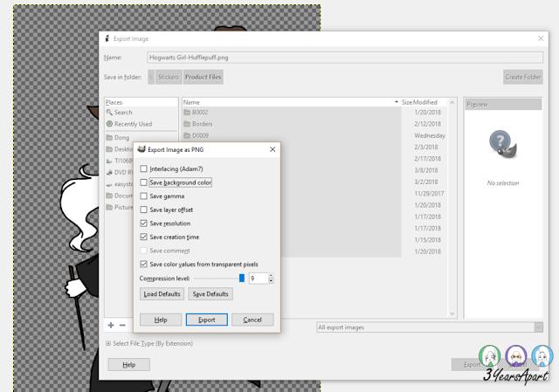Click the Preview header button
This screenshot has width=559, height=392.
tap(503, 105)
